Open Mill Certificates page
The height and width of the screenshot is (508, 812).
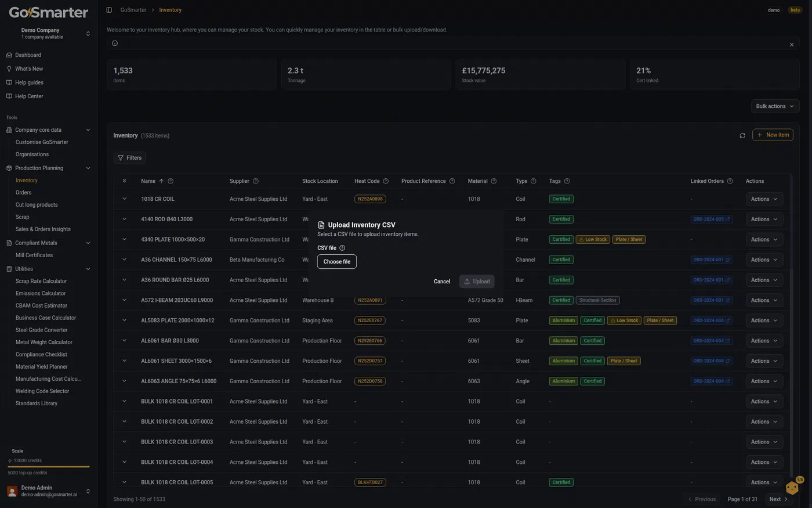[x=34, y=255]
